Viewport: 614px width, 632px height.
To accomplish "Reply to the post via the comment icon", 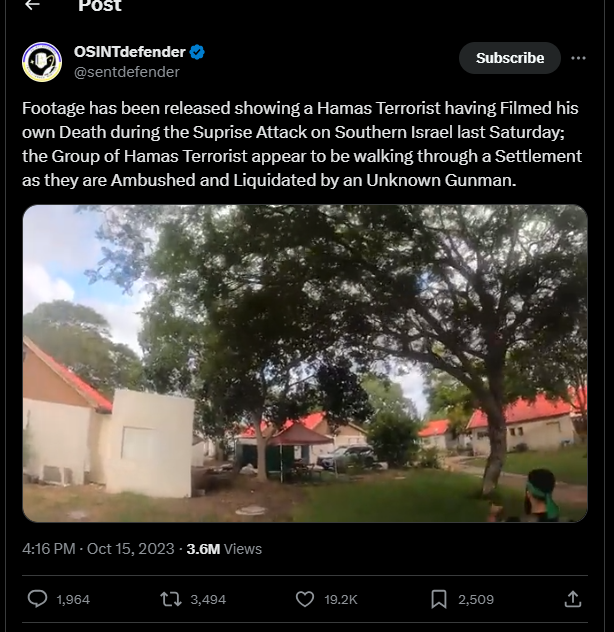I will coord(38,599).
